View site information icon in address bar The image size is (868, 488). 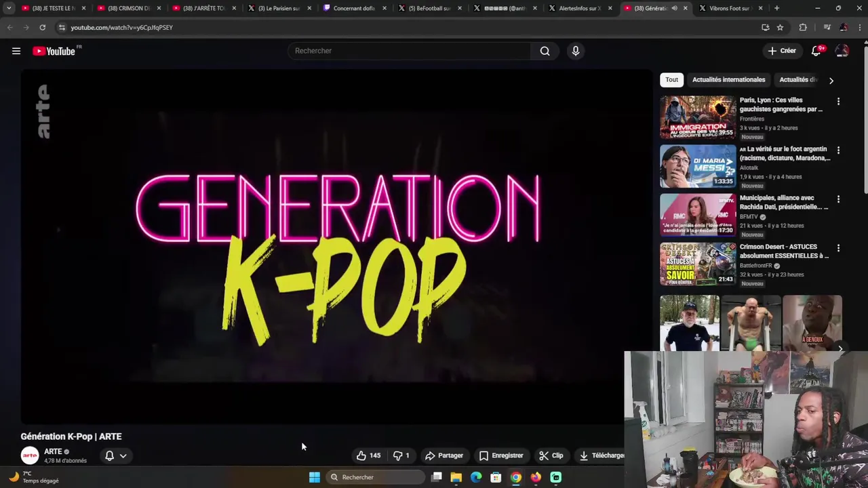pos(62,27)
